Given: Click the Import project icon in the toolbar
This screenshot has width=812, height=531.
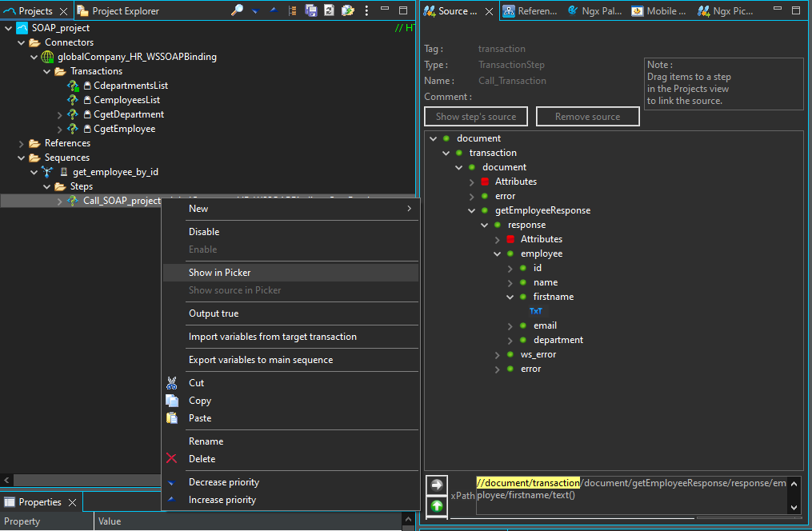Looking at the screenshot, I should point(348,11).
